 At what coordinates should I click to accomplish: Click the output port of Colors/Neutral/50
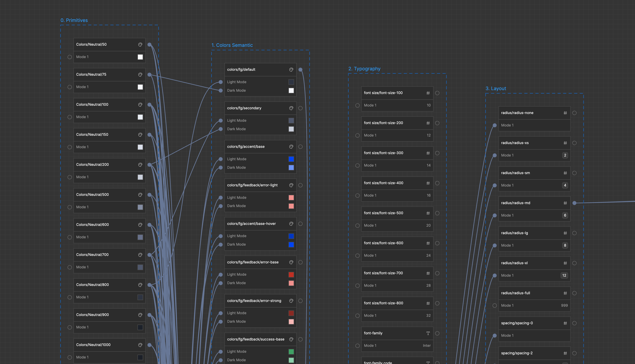coord(149,44)
